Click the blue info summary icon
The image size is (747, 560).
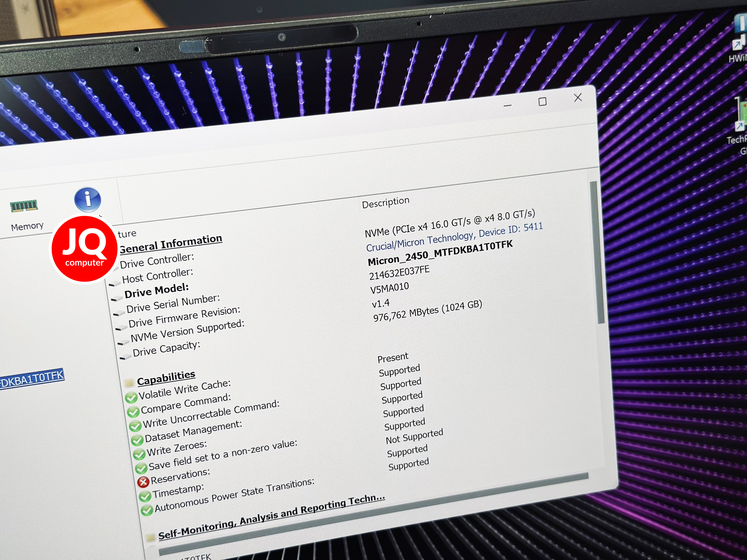coord(87,200)
